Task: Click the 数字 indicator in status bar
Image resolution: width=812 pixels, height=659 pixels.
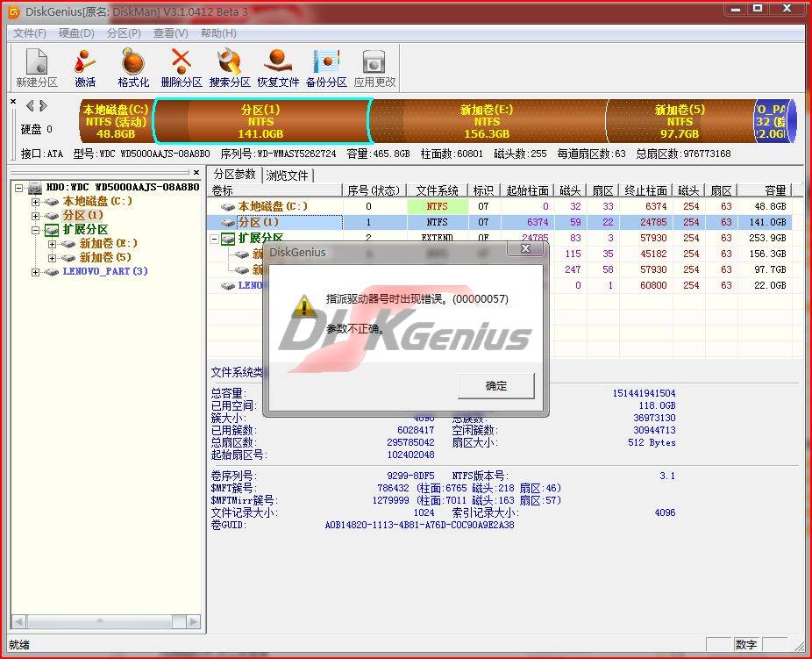Action: point(746,644)
